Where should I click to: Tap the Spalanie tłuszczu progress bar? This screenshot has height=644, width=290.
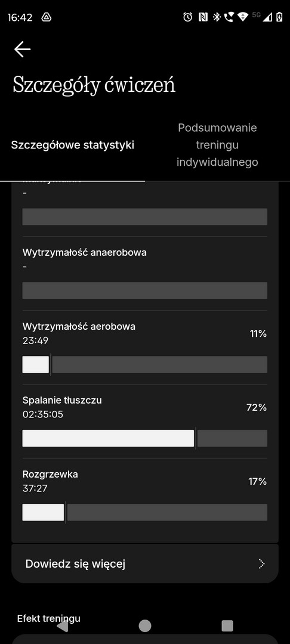[145, 438]
